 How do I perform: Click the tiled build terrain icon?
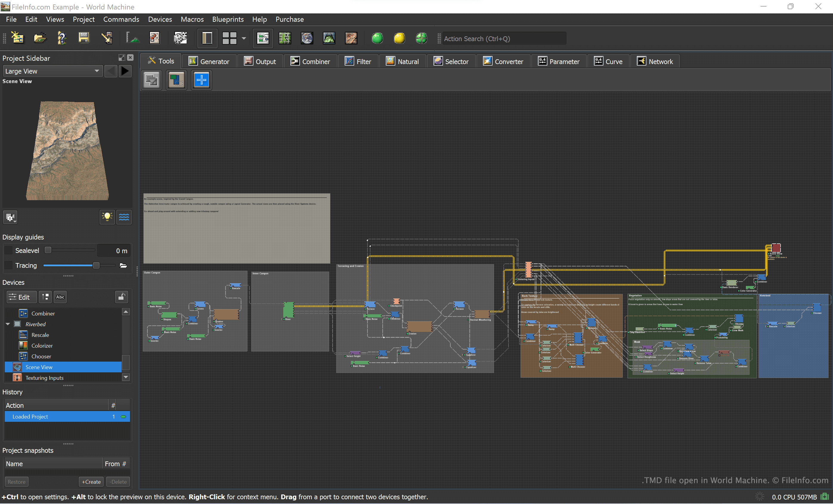click(351, 38)
